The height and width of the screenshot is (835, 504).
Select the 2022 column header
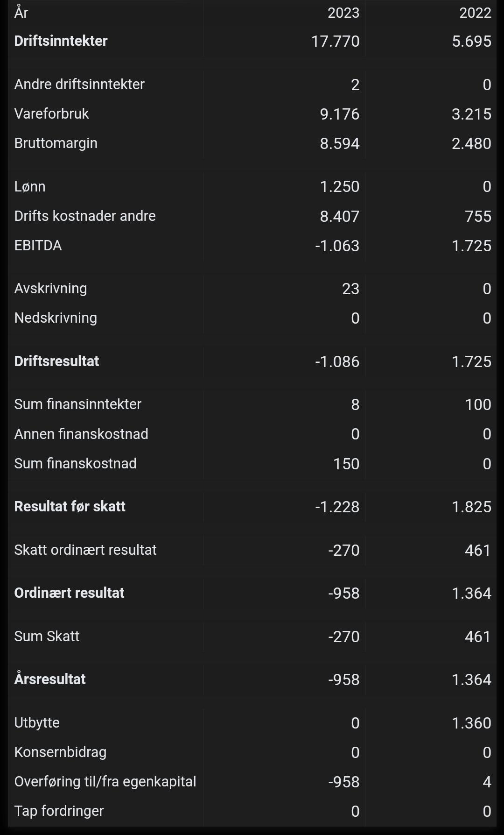pyautogui.click(x=475, y=13)
